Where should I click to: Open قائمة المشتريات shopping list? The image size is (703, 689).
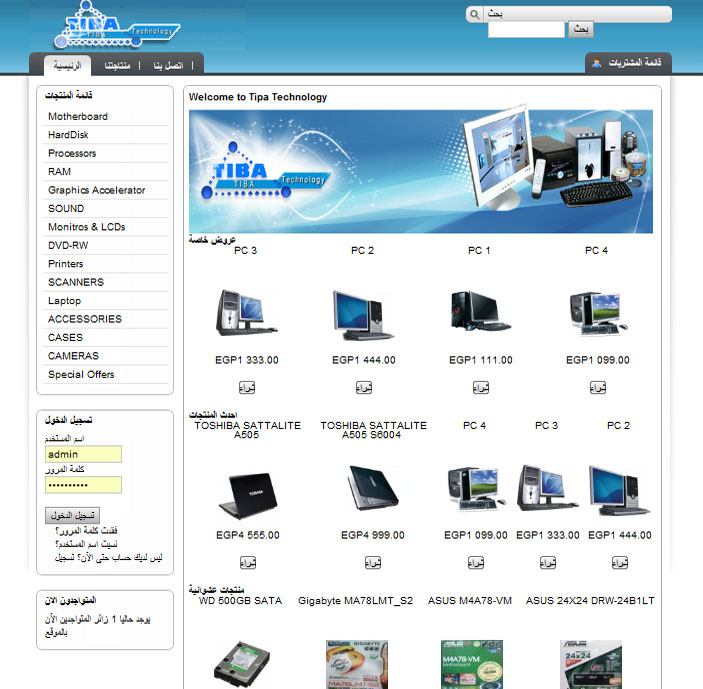[634, 63]
